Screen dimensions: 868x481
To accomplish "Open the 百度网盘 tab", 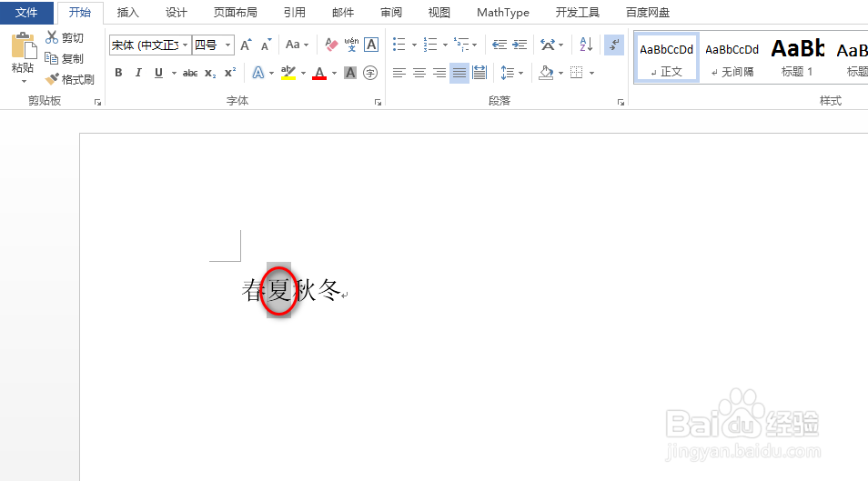I will (x=648, y=12).
